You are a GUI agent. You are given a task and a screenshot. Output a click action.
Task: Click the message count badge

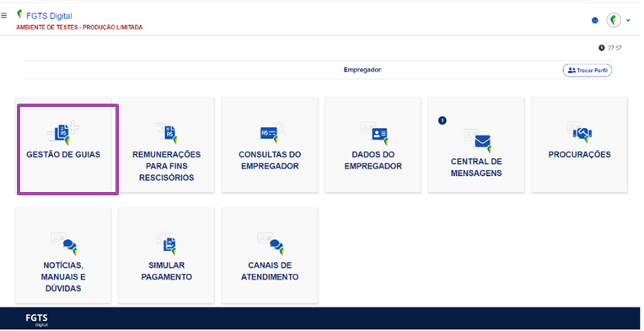click(x=443, y=120)
